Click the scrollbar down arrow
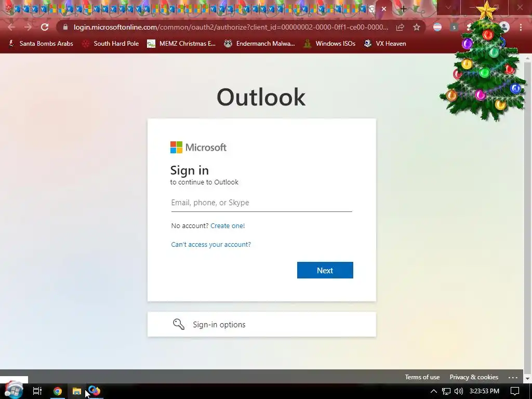 [x=527, y=379]
